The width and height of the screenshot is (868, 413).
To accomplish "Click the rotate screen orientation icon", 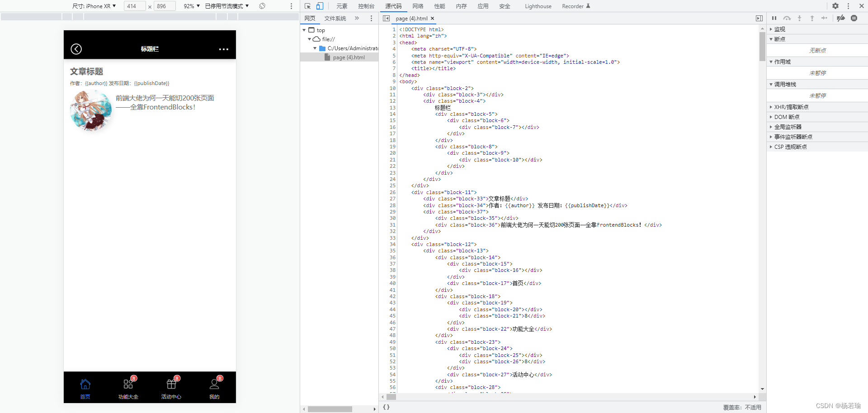I will [x=262, y=6].
